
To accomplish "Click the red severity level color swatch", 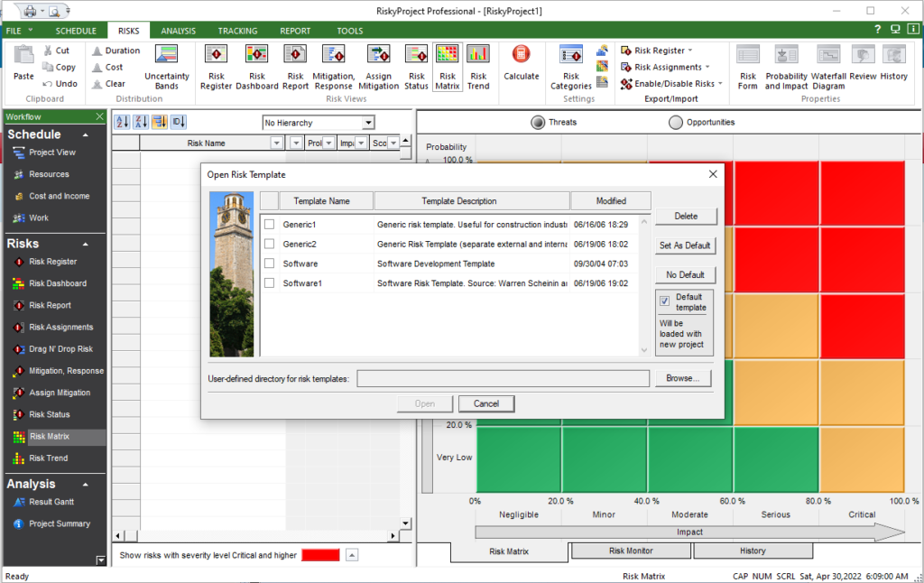I will [319, 556].
